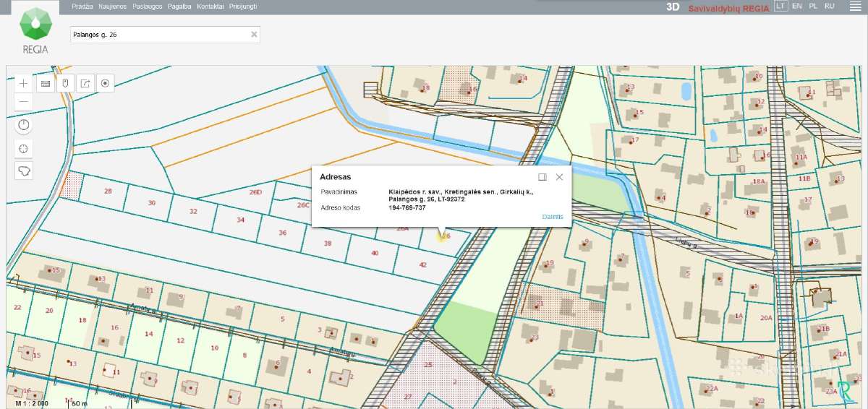Toggle the 3D view button

(673, 7)
